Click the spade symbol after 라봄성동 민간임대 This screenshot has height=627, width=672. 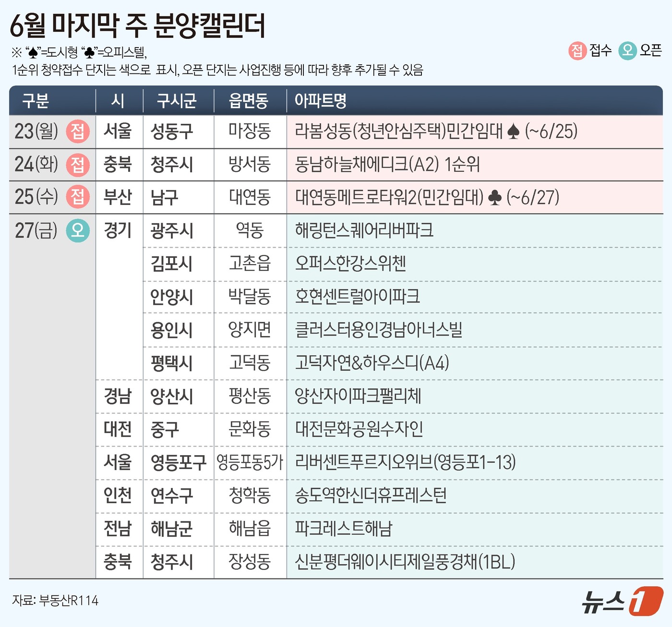[513, 132]
